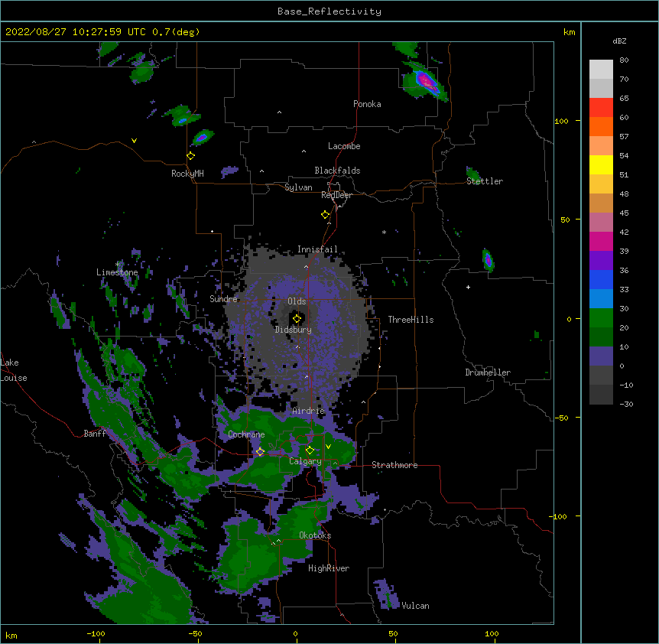This screenshot has height=644, width=659.
Task: Click the yellow 54 dBZ legend swatch
Action: 601,164
